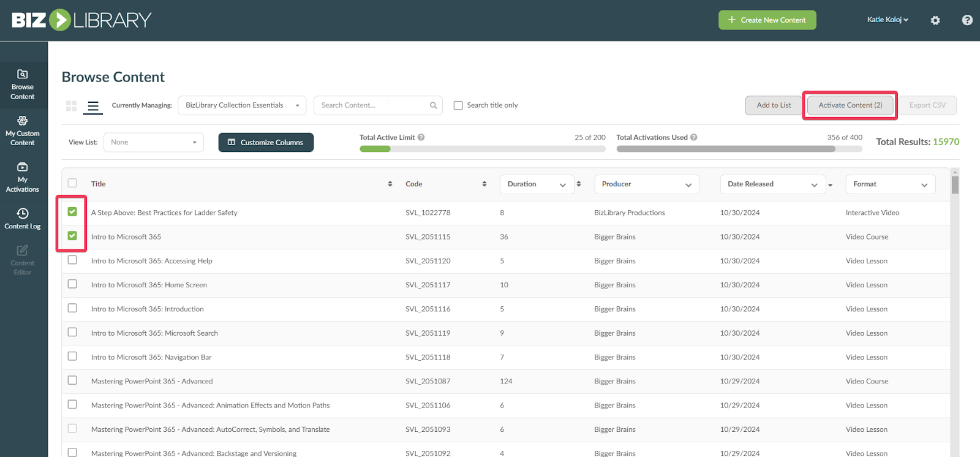980x457 pixels.
Task: Enable Search title only checkbox
Action: (x=458, y=105)
